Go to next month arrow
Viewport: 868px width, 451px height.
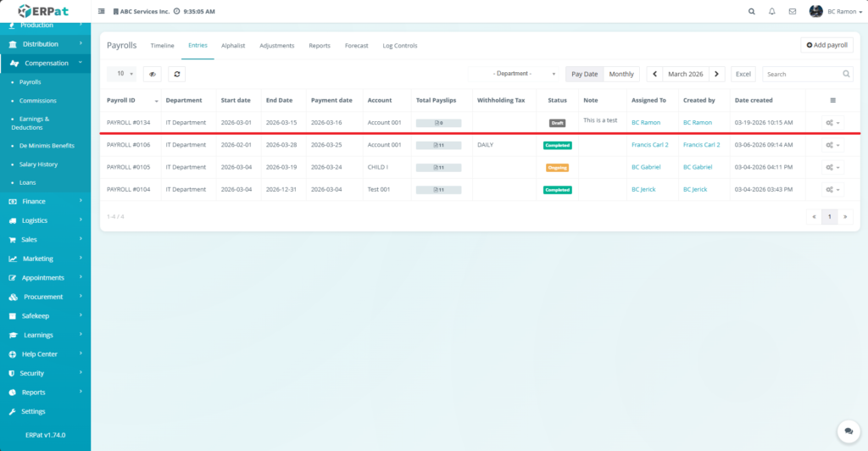click(717, 74)
